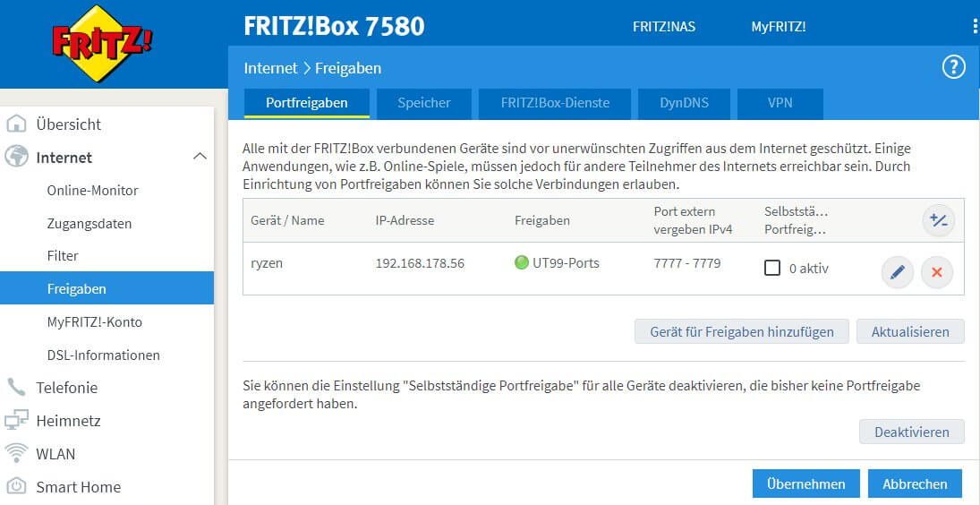Collapse the Internet menu chevron
The image size is (980, 505).
click(200, 157)
